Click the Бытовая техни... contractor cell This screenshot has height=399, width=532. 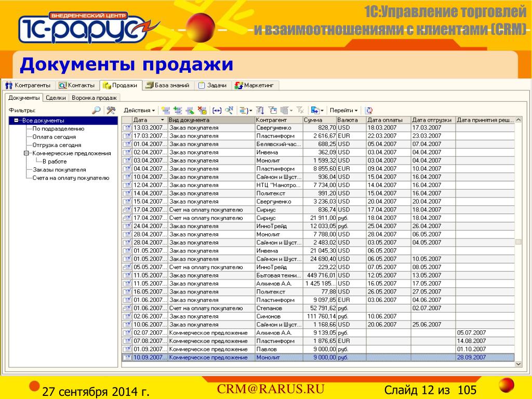pos(278,275)
